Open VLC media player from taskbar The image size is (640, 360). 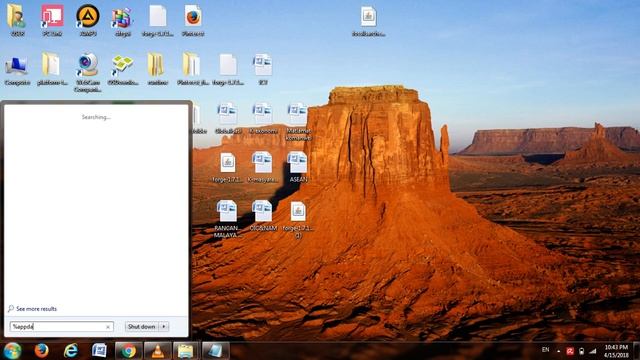(x=158, y=351)
